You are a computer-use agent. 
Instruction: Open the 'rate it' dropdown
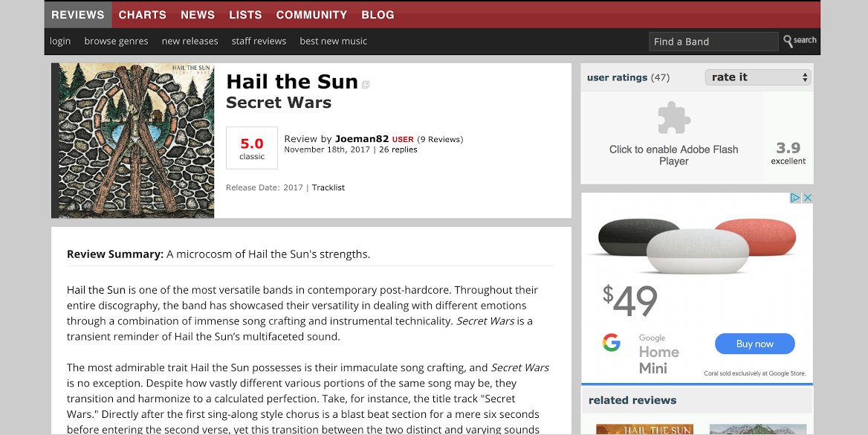tap(758, 77)
